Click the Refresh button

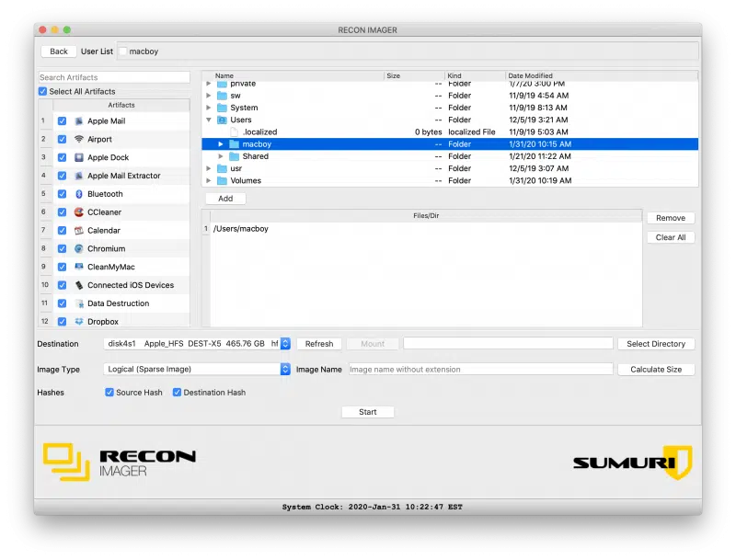(x=319, y=344)
